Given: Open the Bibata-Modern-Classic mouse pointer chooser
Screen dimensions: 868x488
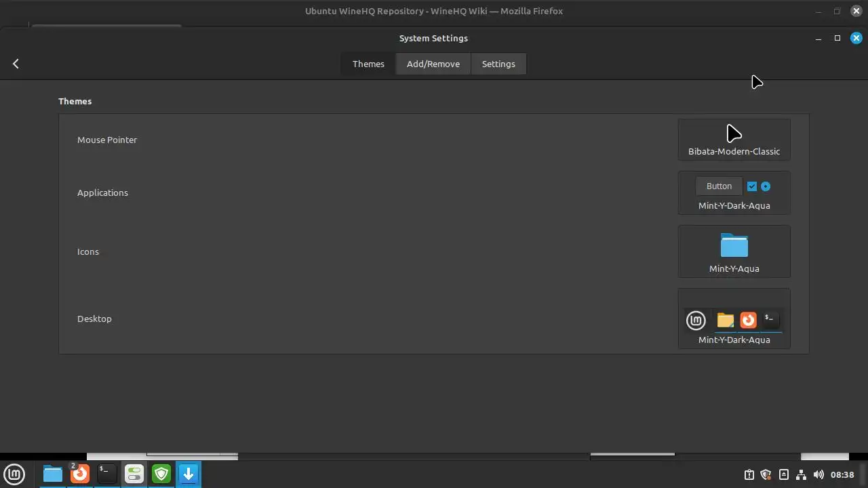Looking at the screenshot, I should point(734,140).
